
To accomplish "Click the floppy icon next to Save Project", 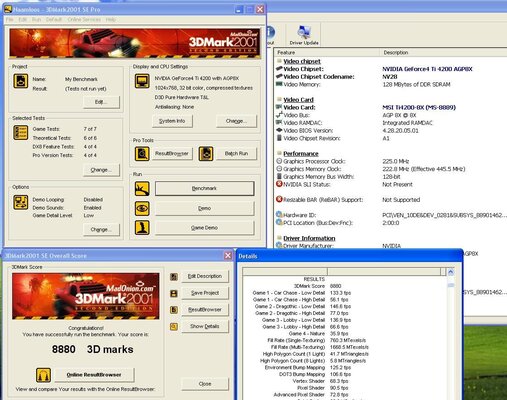I will pyautogui.click(x=174, y=293).
